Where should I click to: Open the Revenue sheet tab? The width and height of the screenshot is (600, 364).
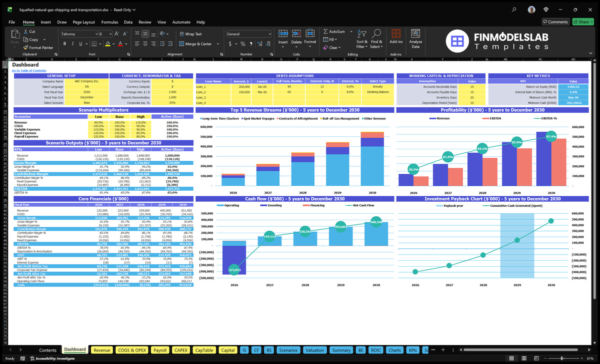(102, 350)
